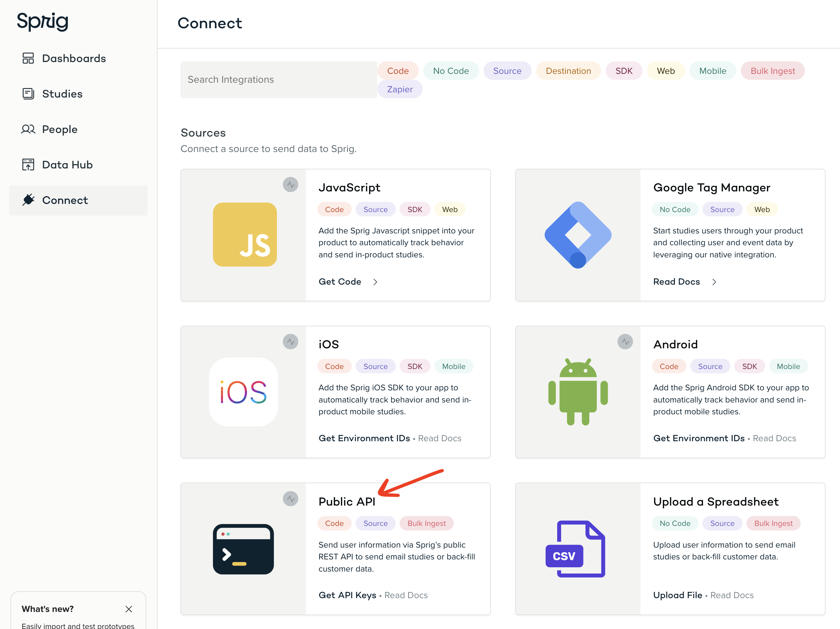Toggle the Code filter tag
840x629 pixels.
click(398, 71)
